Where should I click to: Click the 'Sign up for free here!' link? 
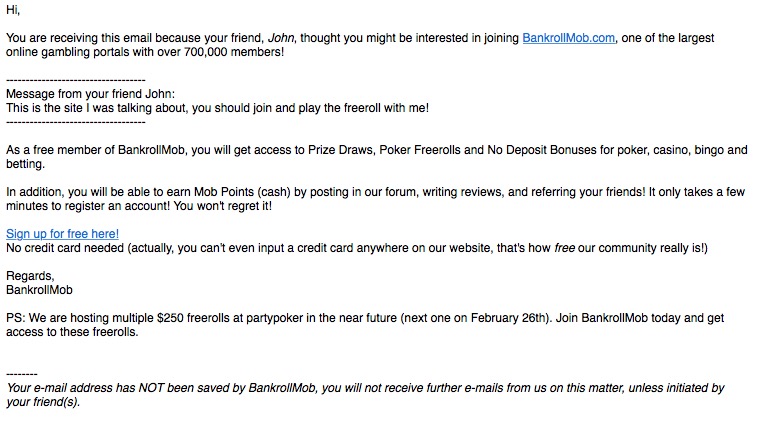point(63,234)
